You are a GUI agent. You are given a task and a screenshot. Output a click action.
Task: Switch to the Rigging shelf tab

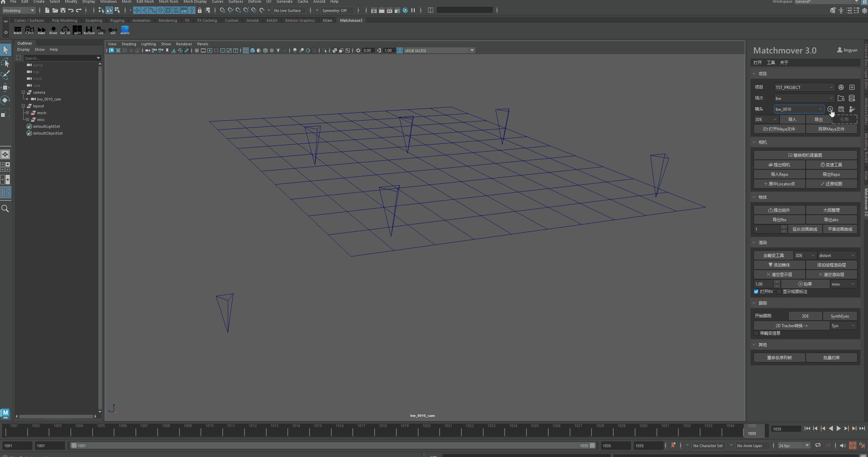click(117, 20)
